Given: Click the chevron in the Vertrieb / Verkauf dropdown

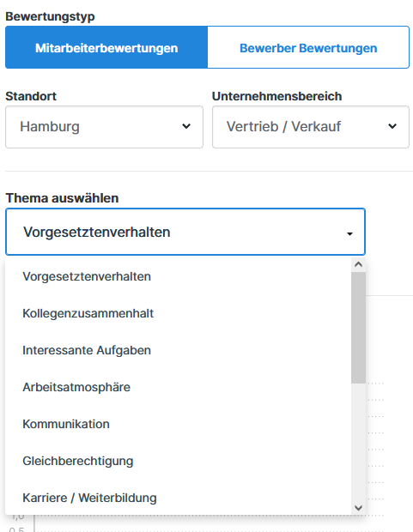Looking at the screenshot, I should (x=392, y=126).
